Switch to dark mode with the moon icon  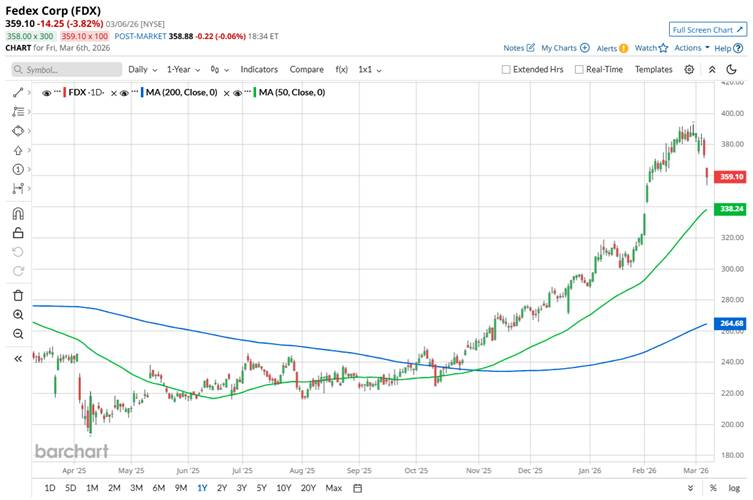click(733, 69)
